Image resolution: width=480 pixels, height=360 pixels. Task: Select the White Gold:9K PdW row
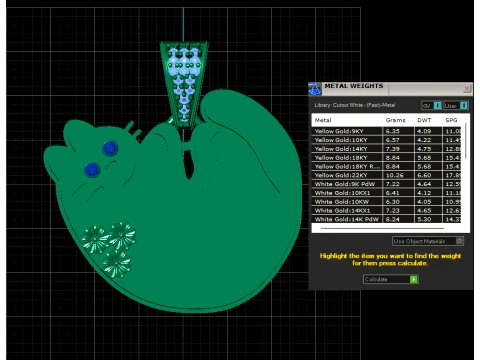[387, 184]
